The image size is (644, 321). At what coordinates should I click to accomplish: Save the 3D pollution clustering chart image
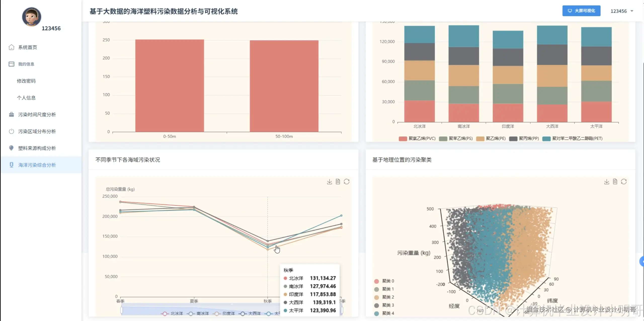pyautogui.click(x=607, y=182)
